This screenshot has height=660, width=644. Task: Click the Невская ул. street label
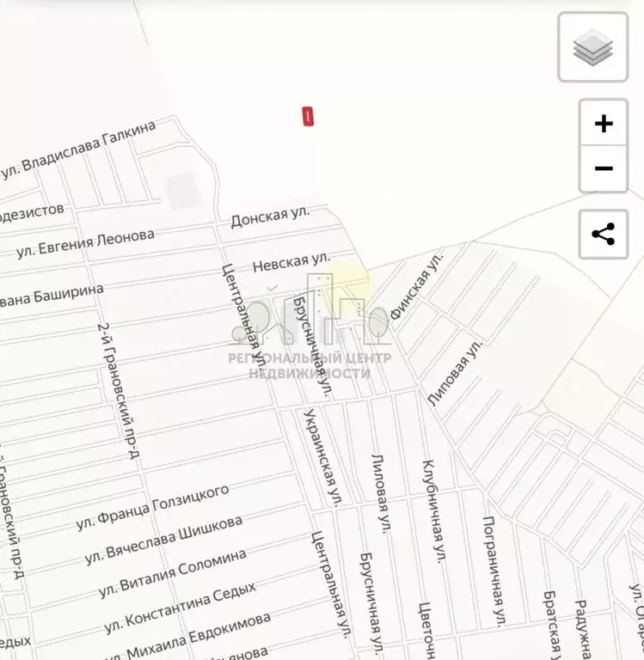pyautogui.click(x=291, y=262)
